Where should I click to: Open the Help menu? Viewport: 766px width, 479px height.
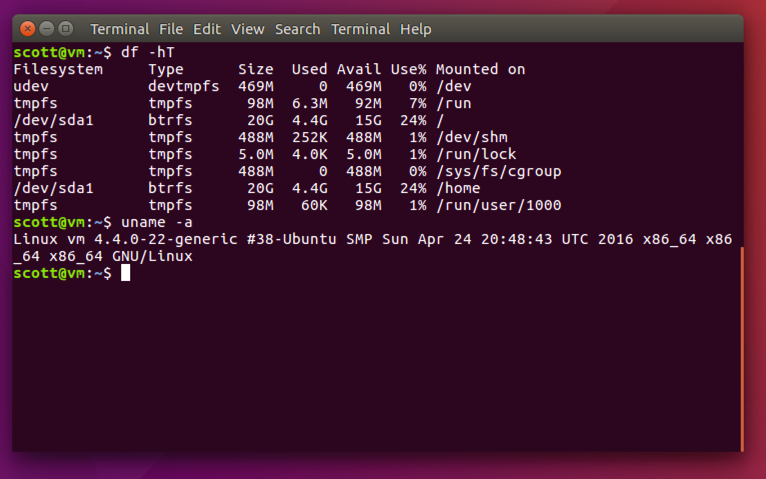pos(416,29)
